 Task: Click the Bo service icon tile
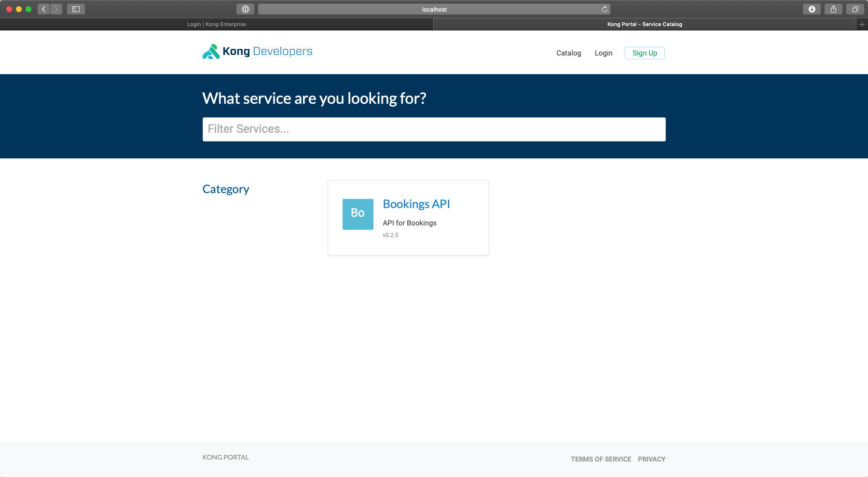click(358, 214)
